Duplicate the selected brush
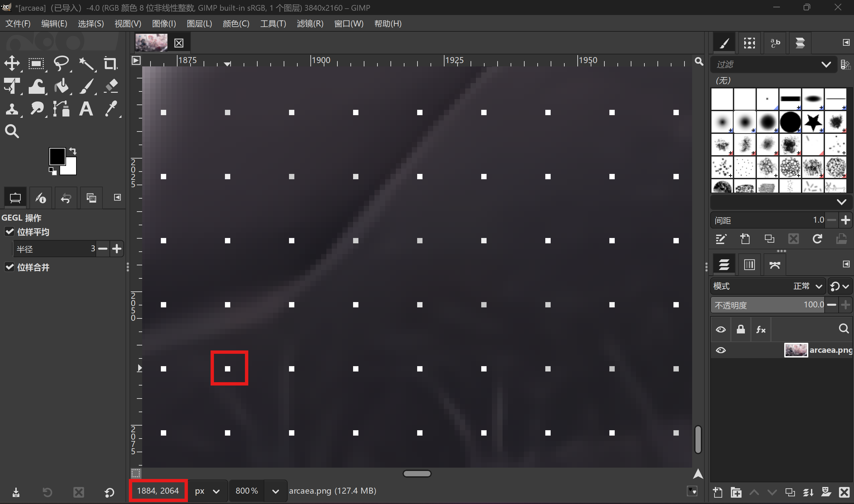 tap(769, 239)
